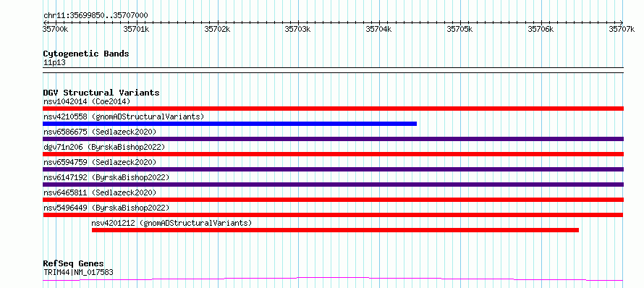Select the red nsv5496449 variant bar
Viewport: 644px width, 288px height.
pos(333,215)
